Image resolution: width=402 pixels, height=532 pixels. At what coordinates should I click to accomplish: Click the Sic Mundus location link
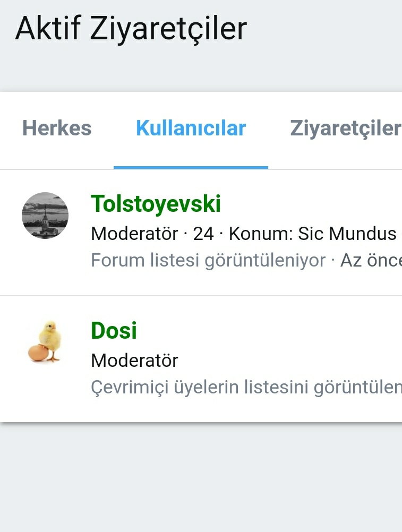(x=347, y=234)
